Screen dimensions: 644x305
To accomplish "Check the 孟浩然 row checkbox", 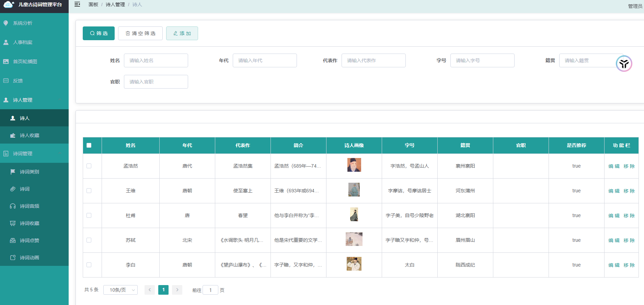I will coord(89,166).
